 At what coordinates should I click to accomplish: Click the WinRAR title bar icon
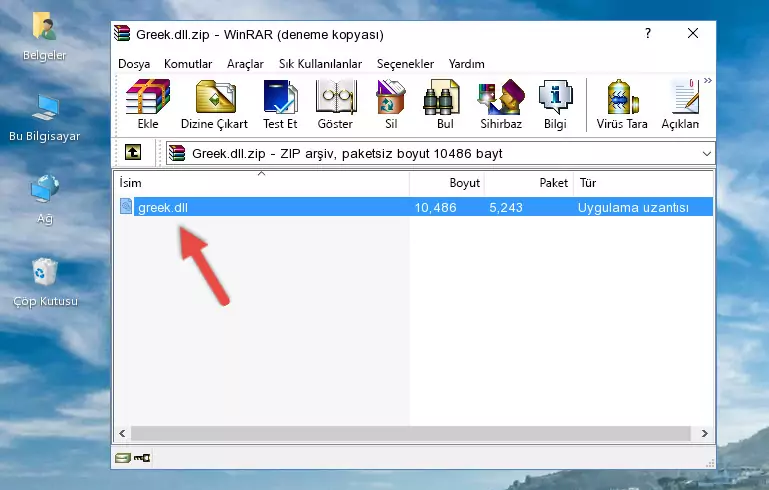[x=122, y=33]
